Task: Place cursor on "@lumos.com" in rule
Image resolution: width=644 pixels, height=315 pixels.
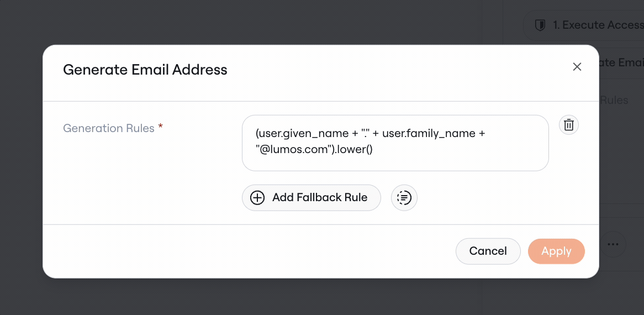Action: coord(294,150)
